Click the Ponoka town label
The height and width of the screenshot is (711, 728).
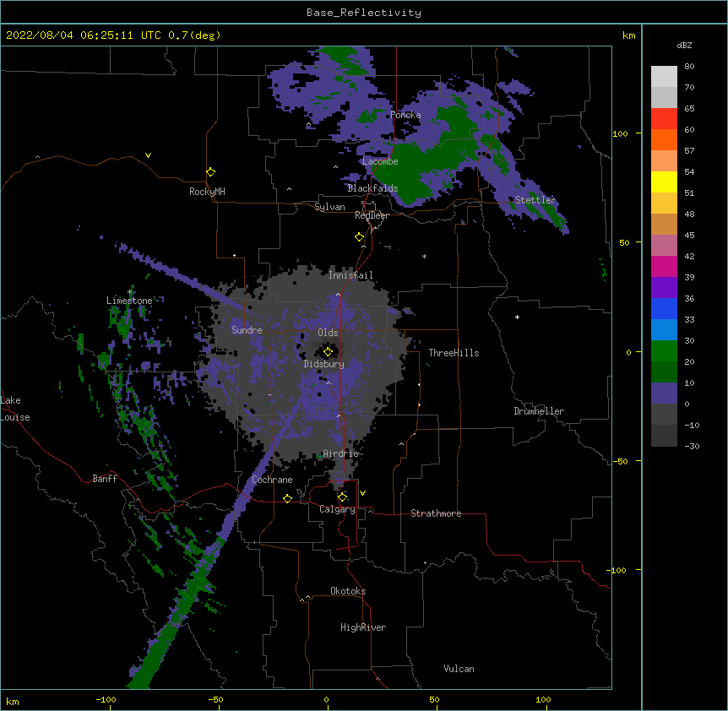405,115
